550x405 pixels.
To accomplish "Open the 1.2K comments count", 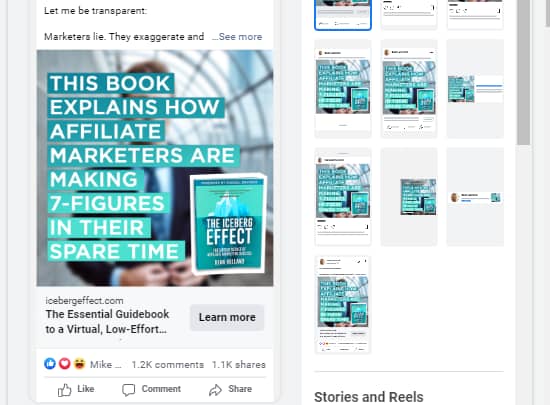I will [168, 365].
